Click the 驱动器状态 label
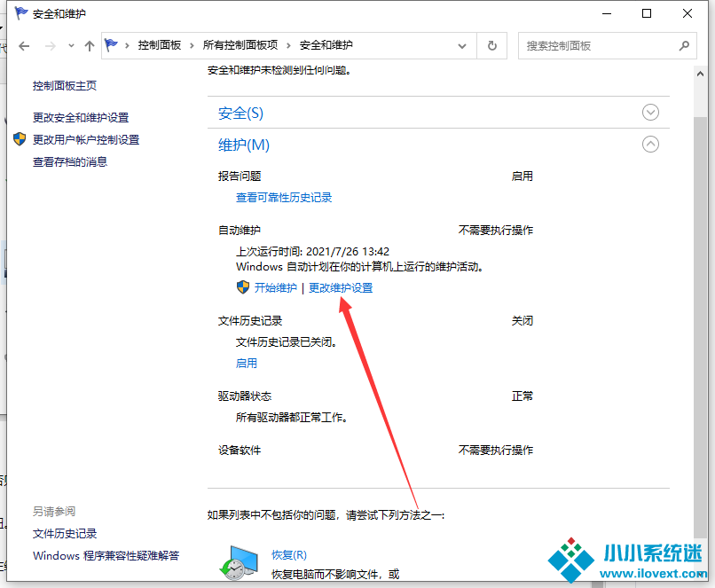 point(245,396)
